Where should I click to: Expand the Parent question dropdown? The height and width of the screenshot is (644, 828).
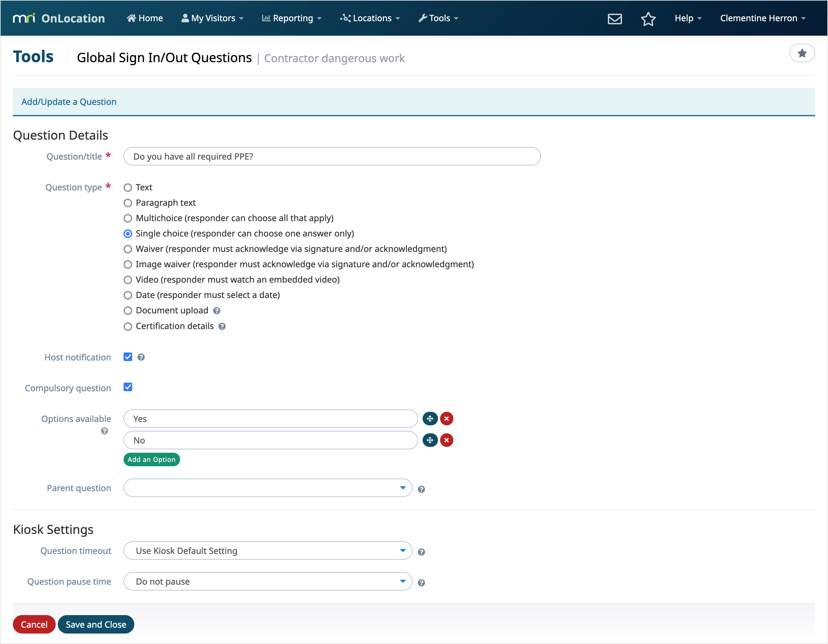(x=268, y=488)
